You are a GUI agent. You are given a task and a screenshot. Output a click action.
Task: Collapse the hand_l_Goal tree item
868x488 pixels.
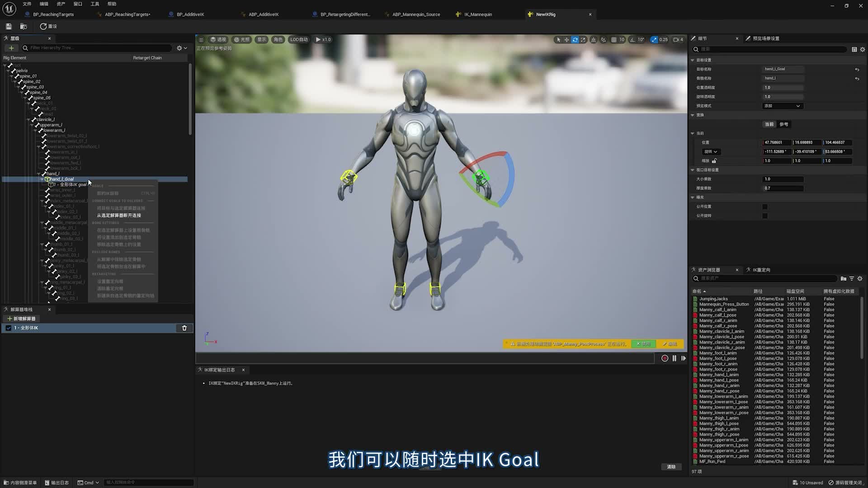[42, 179]
